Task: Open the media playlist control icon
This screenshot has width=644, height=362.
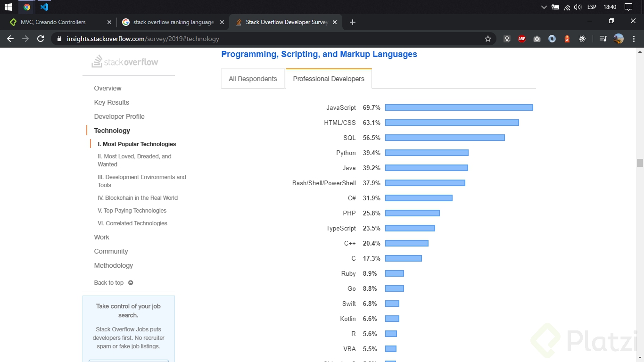Action: pyautogui.click(x=603, y=39)
